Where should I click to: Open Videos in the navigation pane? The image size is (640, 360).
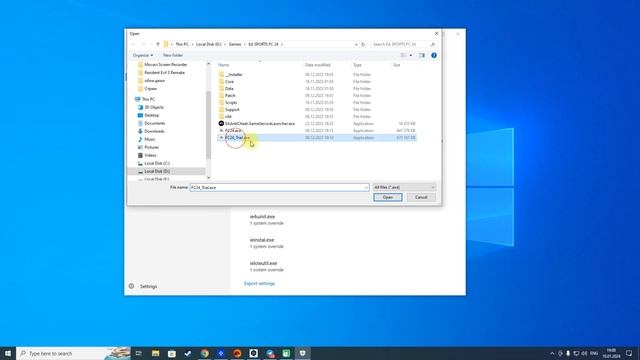tap(150, 155)
